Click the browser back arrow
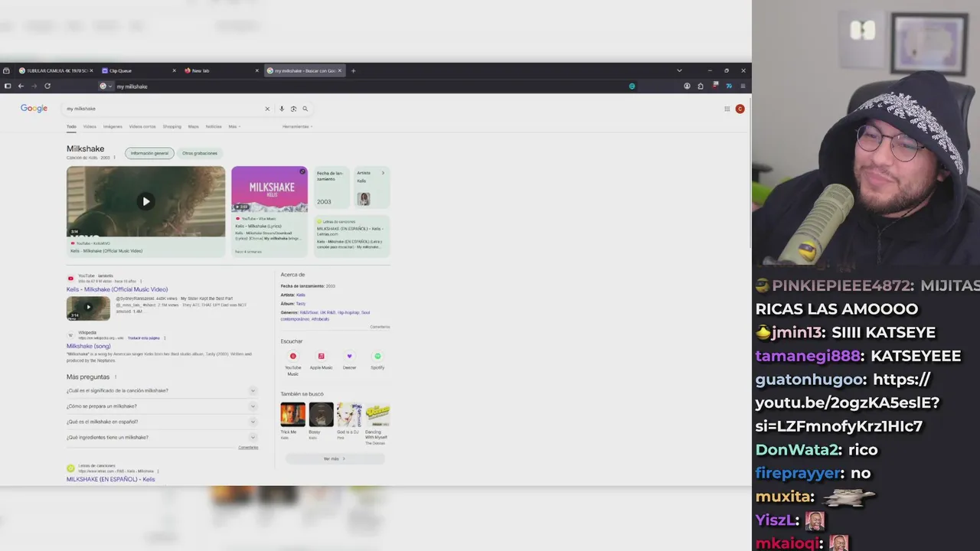The width and height of the screenshot is (980, 551). tap(21, 86)
